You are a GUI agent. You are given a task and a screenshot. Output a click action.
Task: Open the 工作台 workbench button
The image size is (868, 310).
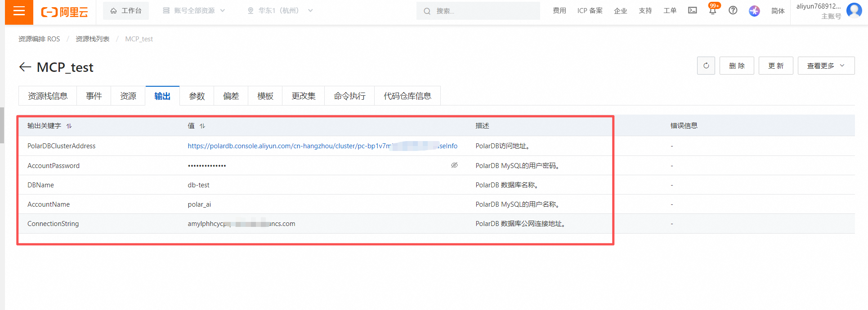pos(126,11)
